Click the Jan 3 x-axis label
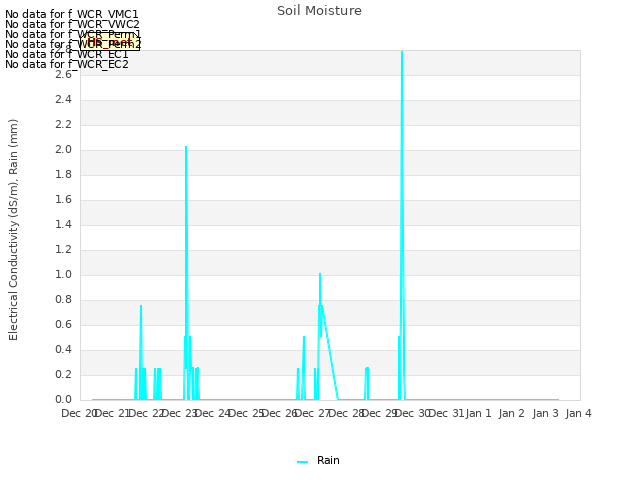The image size is (640, 480). click(x=546, y=413)
